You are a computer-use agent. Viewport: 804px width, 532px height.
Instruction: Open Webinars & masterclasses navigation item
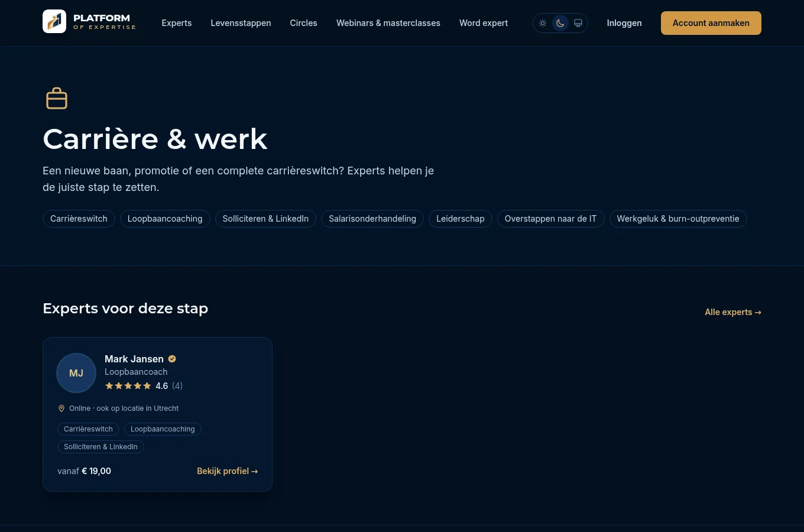(388, 23)
